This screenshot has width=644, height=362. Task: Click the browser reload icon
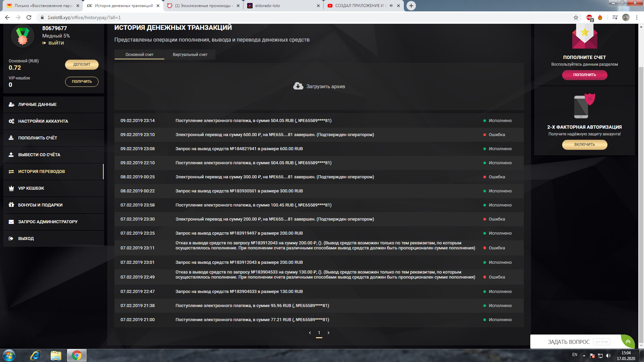pyautogui.click(x=29, y=17)
